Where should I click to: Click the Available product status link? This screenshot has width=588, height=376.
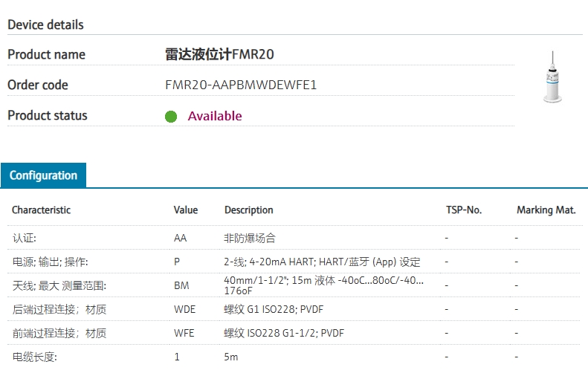pyautogui.click(x=215, y=116)
